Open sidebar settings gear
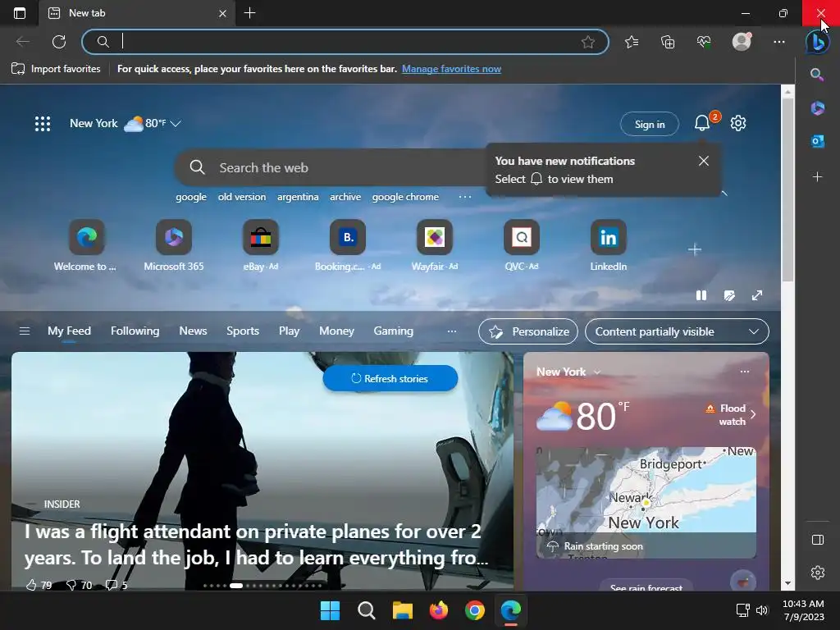The width and height of the screenshot is (840, 630). tap(818, 573)
